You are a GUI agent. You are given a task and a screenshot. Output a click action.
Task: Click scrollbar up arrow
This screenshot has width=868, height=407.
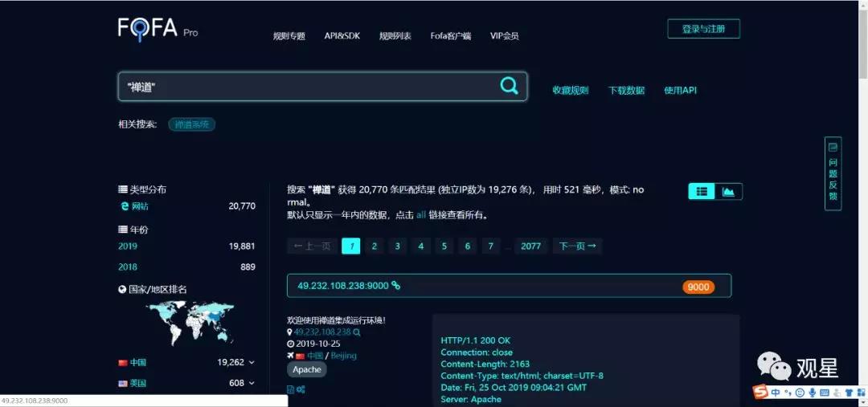[863, 5]
